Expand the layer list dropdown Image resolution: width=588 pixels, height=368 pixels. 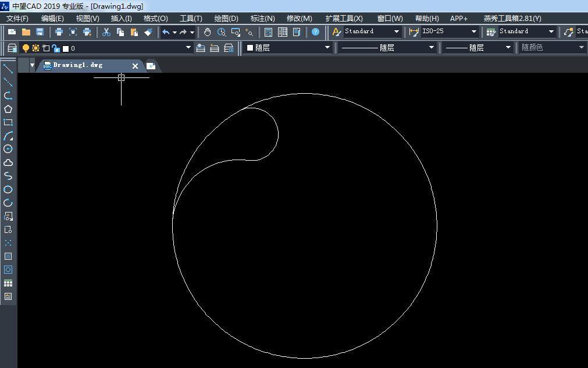click(188, 48)
